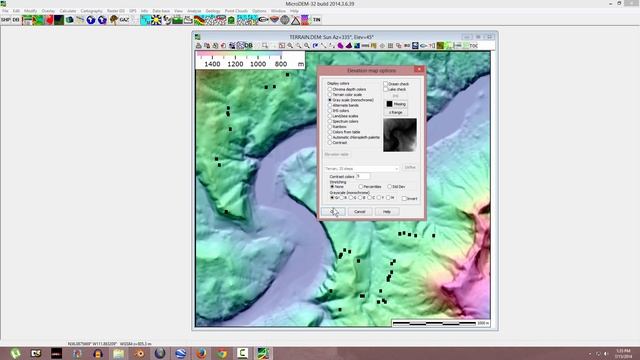Click the DB icon in map window toolbar
Viewport: 640px width, 360px height.
tap(248, 46)
